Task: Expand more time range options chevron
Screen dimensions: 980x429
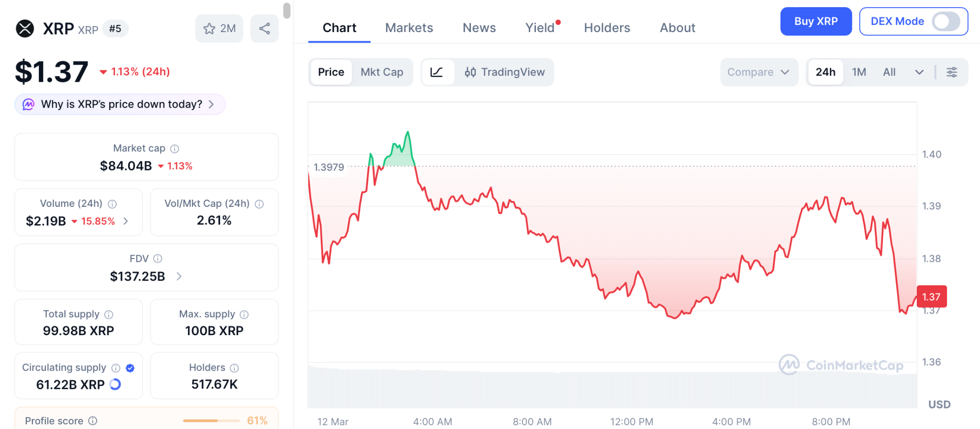Action: pyautogui.click(x=919, y=72)
